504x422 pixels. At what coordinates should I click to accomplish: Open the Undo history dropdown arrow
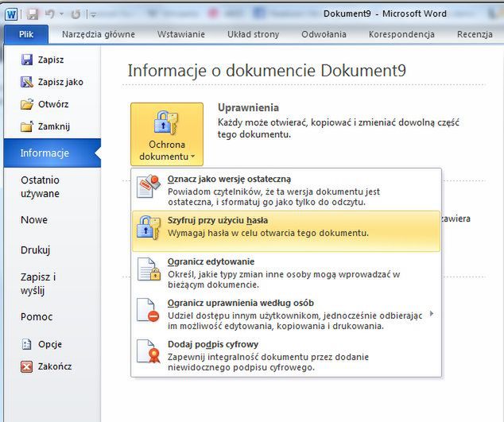point(62,14)
